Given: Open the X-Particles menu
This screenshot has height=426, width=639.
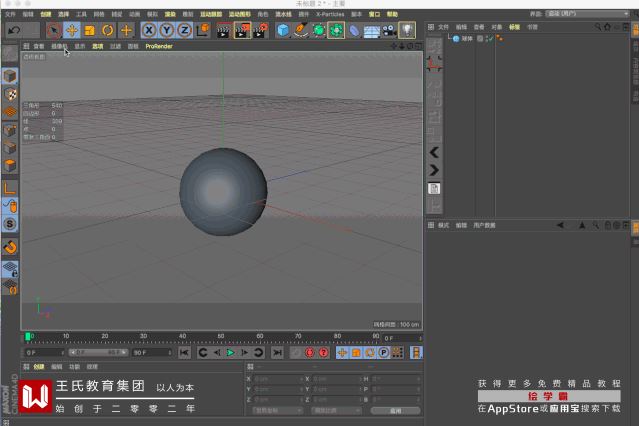Looking at the screenshot, I should pos(330,14).
